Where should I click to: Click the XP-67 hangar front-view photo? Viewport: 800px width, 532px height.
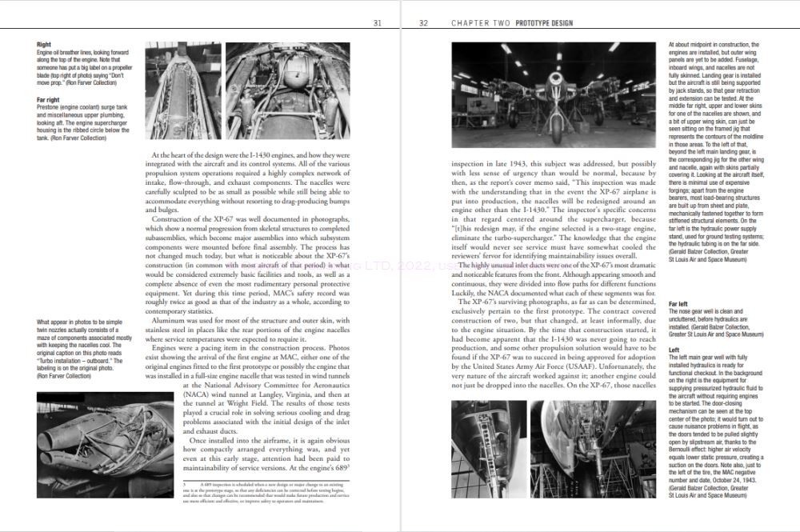pos(554,95)
